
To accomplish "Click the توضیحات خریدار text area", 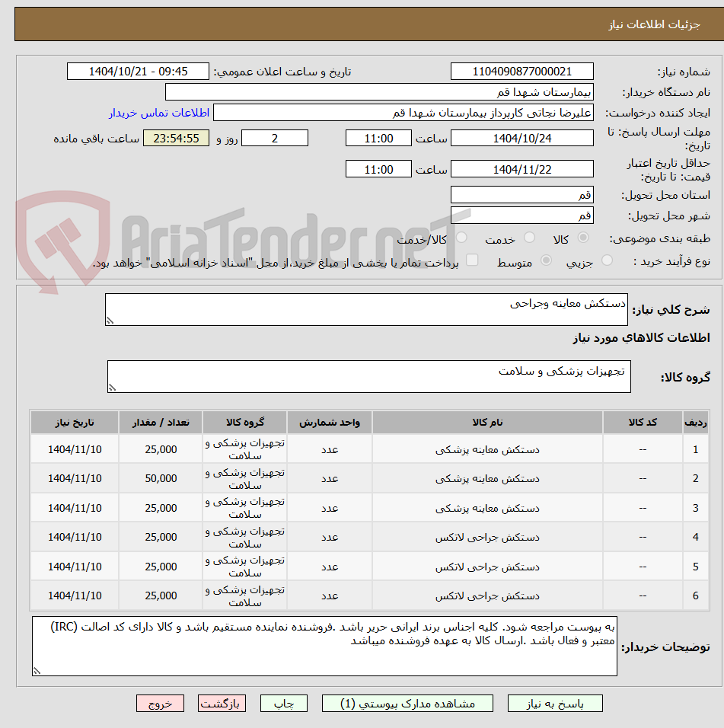I will click(324, 646).
